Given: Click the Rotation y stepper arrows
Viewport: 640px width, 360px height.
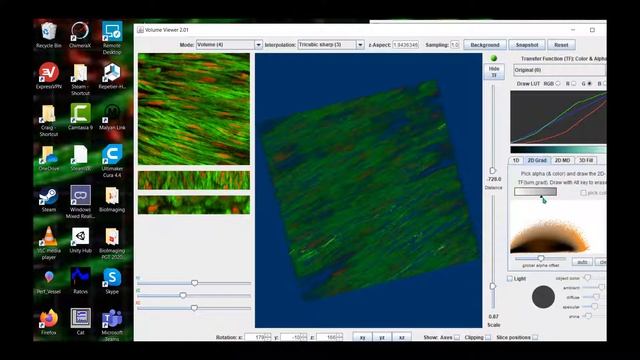Looking at the screenshot, I should tap(303, 337).
